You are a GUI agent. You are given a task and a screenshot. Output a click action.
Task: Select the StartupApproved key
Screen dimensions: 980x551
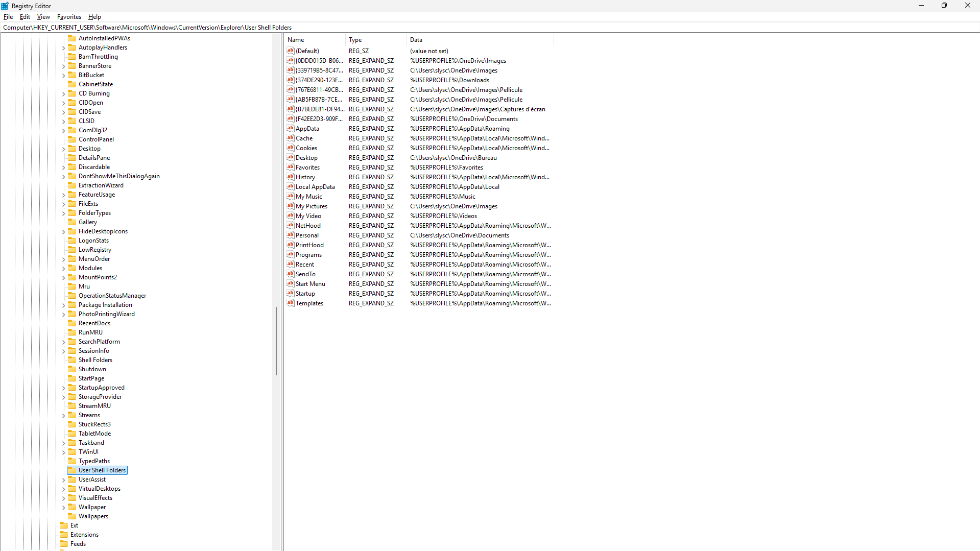[102, 388]
